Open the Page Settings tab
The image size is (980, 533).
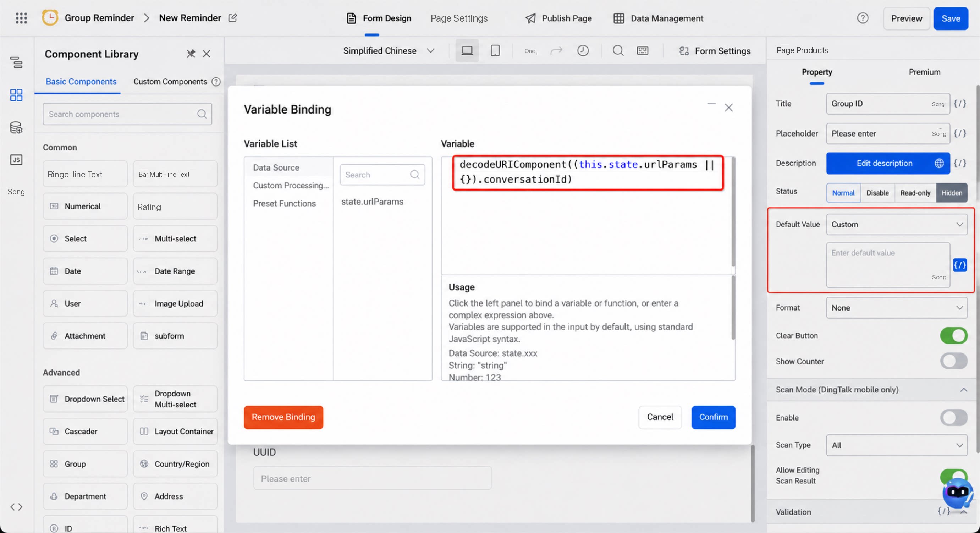tap(459, 18)
